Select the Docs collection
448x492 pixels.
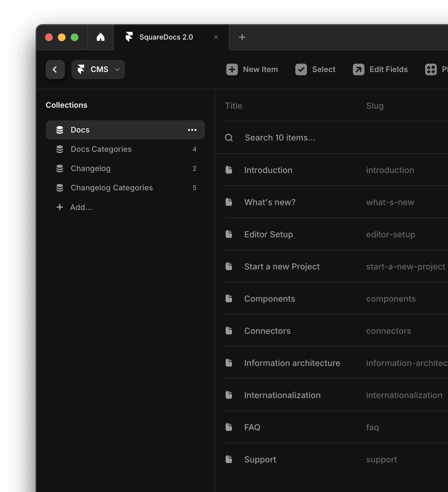pyautogui.click(x=125, y=130)
